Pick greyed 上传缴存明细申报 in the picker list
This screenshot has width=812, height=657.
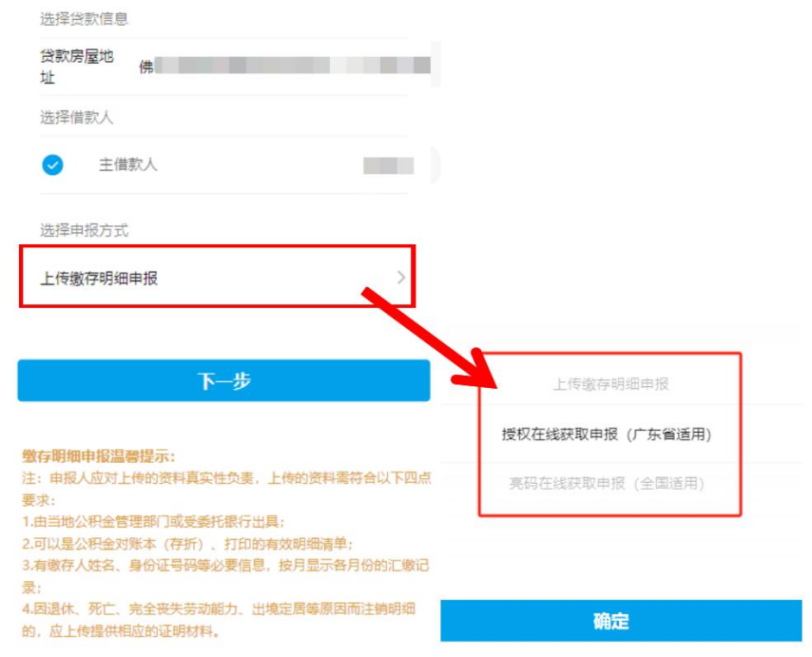pyautogui.click(x=610, y=383)
